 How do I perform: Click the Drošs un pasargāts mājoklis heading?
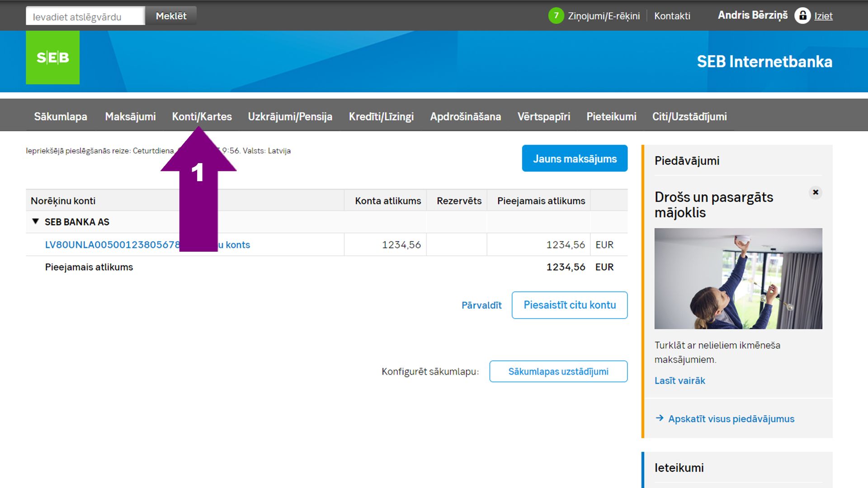coord(714,205)
